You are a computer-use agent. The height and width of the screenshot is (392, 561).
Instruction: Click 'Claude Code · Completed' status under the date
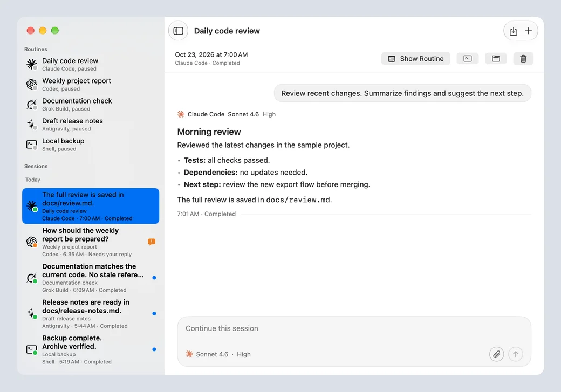click(x=207, y=63)
